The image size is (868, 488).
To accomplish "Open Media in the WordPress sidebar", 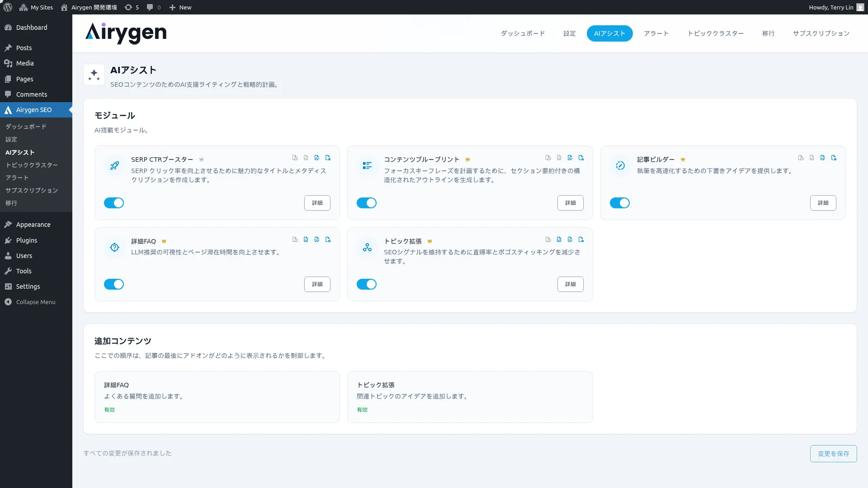I will click(36, 63).
